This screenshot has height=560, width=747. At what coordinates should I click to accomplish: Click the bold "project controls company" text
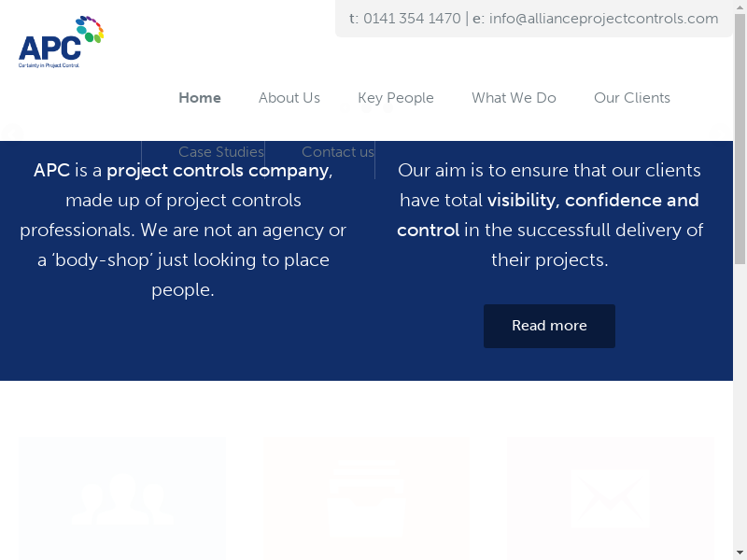218,171
